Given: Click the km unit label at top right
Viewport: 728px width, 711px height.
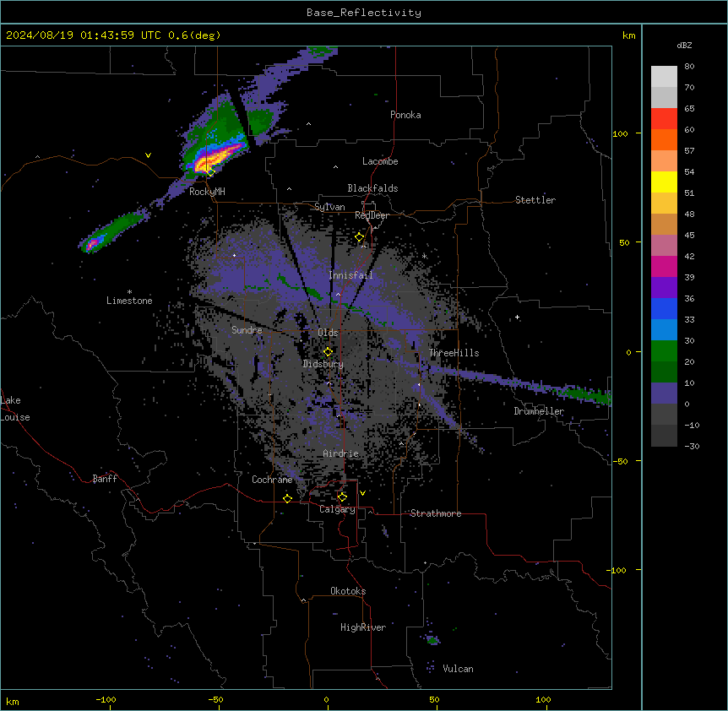Looking at the screenshot, I should (629, 35).
